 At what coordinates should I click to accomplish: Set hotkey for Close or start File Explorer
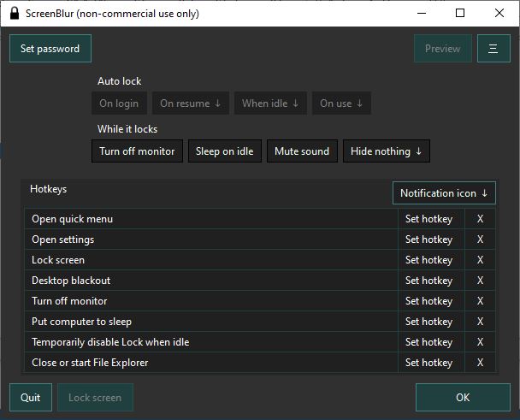[431, 363]
